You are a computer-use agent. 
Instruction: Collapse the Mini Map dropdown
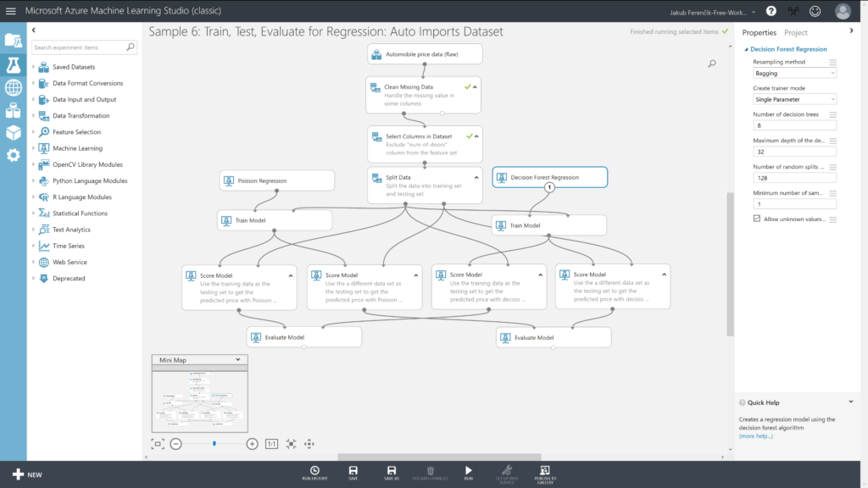pos(237,360)
